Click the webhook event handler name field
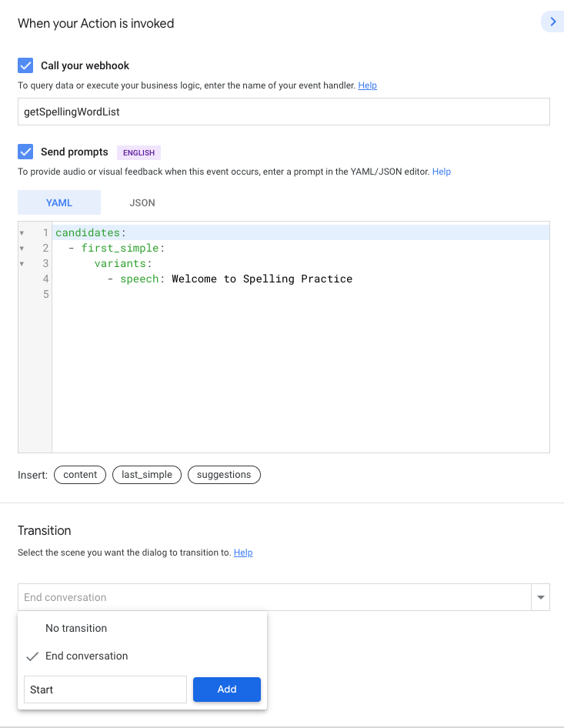This screenshot has width=564, height=728. point(283,112)
